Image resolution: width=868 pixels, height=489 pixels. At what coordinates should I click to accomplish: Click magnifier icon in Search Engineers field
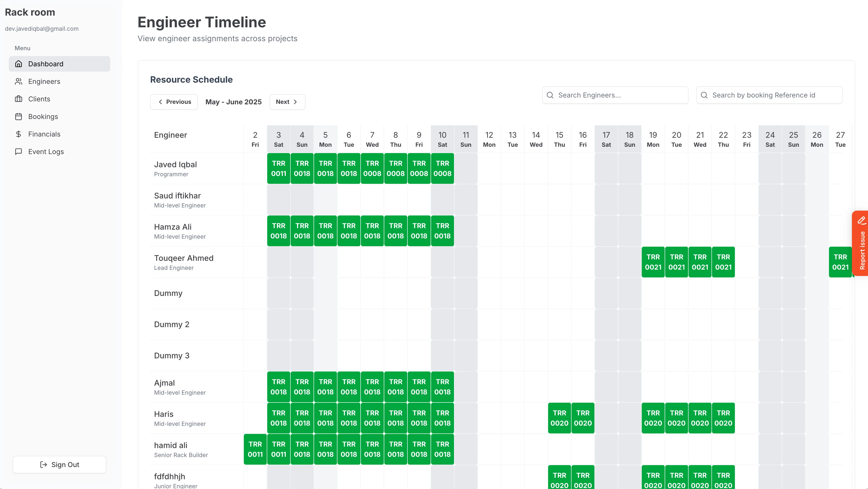click(x=550, y=95)
